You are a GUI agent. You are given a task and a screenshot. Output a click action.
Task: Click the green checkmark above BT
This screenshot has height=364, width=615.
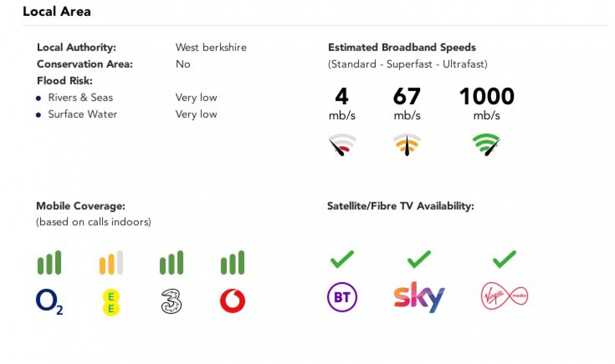342,259
